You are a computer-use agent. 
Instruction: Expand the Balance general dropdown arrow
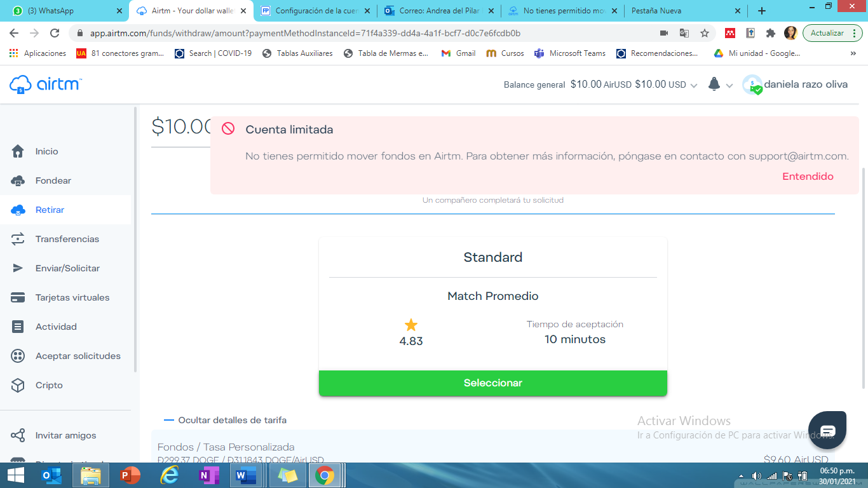pyautogui.click(x=694, y=85)
